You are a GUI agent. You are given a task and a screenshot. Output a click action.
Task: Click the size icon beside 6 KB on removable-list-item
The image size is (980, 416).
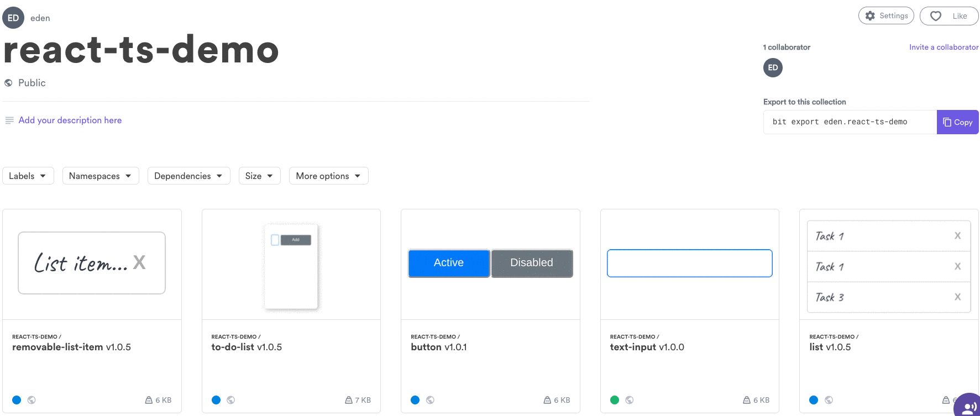point(149,400)
